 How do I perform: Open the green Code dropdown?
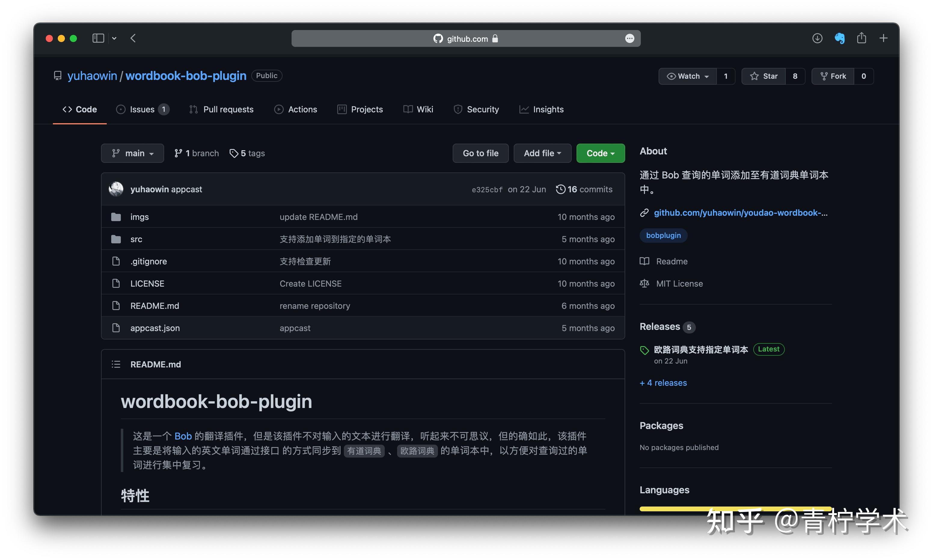click(x=600, y=153)
